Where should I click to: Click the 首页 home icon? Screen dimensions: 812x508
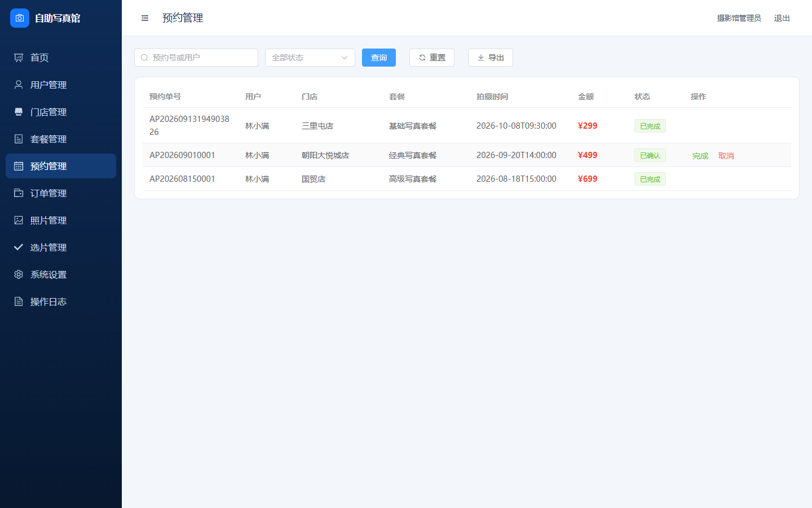19,58
